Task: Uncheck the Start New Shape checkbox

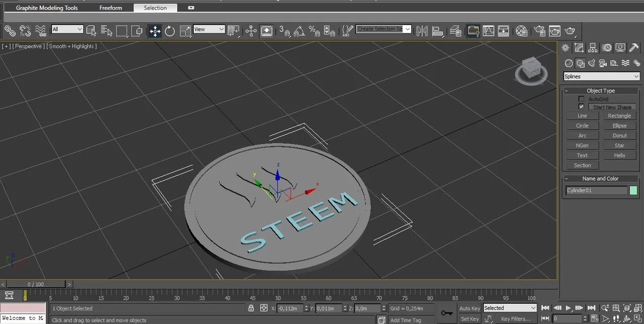Action: coord(582,107)
